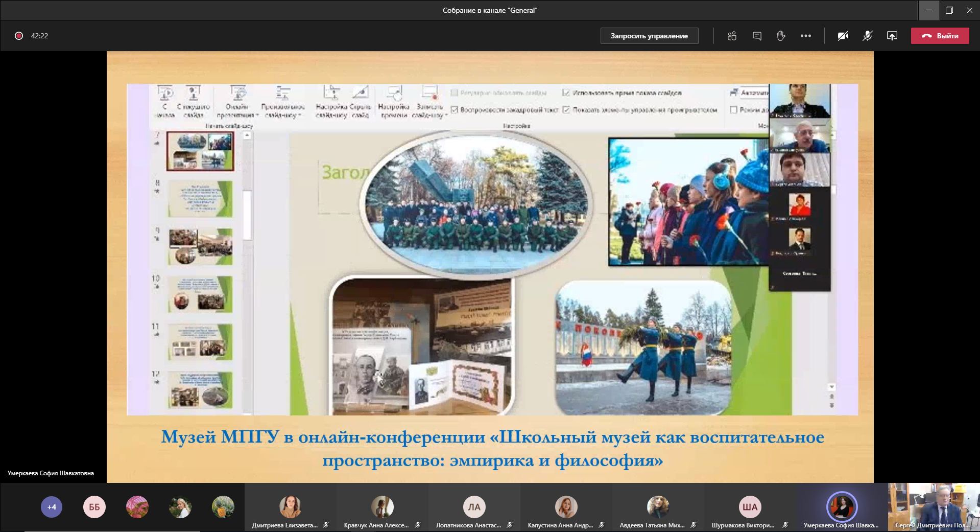The image size is (980, 532).
Task: Raise your hand in the meeting
Action: [x=781, y=36]
